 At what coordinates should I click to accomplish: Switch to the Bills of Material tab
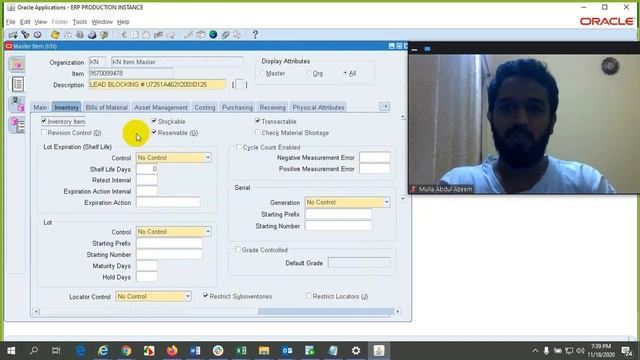(107, 107)
